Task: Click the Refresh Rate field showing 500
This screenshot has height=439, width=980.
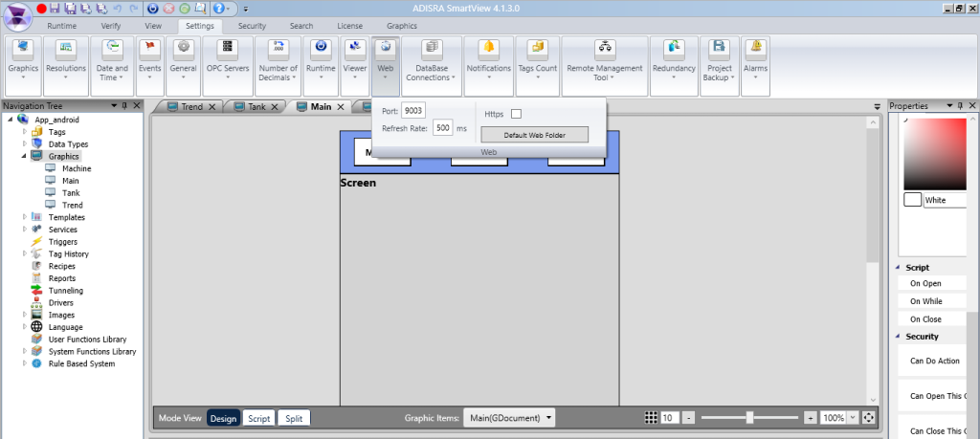Action: point(443,128)
